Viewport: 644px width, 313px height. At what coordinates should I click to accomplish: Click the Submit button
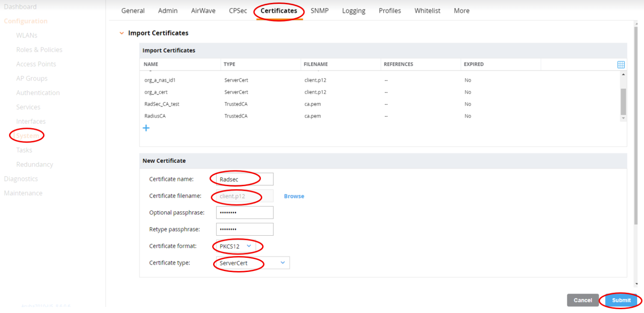[x=621, y=300]
